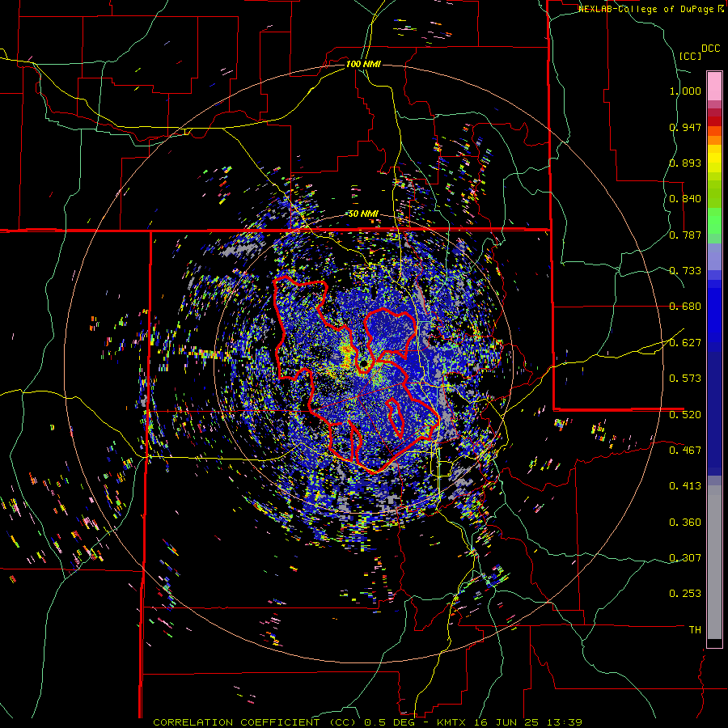Pick the bright green segment of color scale
728x728 pixels.
(x=714, y=220)
